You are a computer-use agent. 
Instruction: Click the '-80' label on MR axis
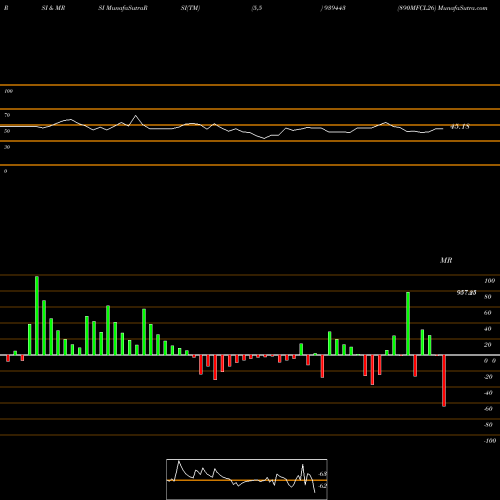(x=488, y=425)
